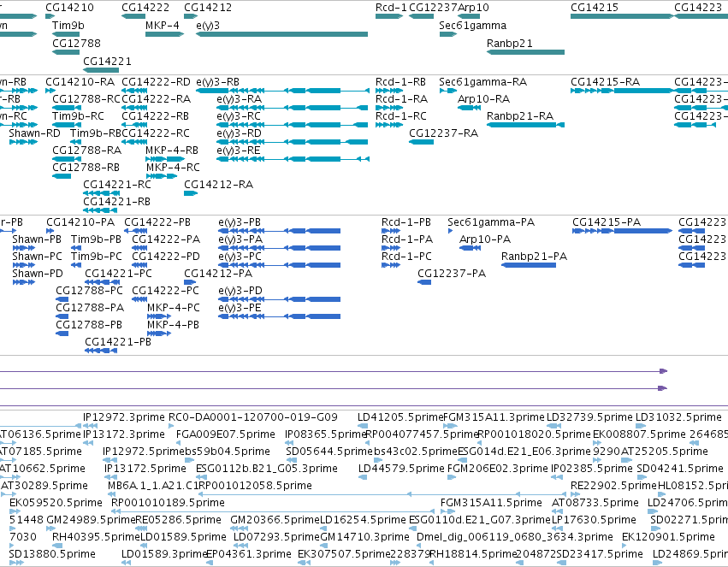Click the CG14210-RA transcript label
728x567 pixels.
pyautogui.click(x=80, y=81)
